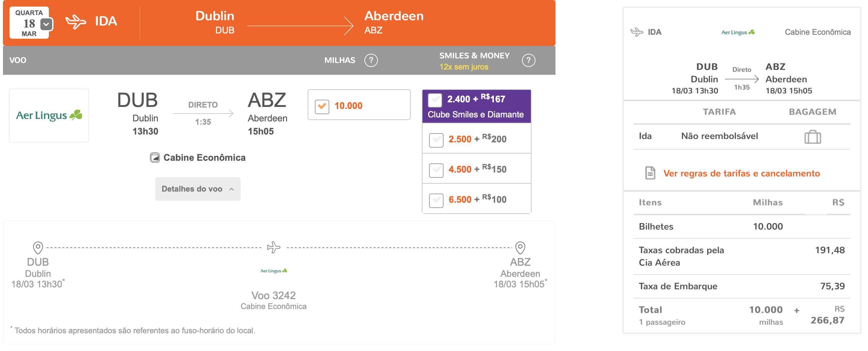
Task: Click the Aer Lingus airline logo thumbnail
Action: [x=49, y=115]
